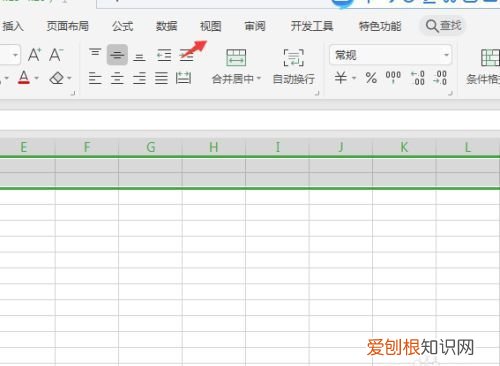The height and width of the screenshot is (366, 500).
Task: Apply ¥ currency format
Action: pos(341,78)
